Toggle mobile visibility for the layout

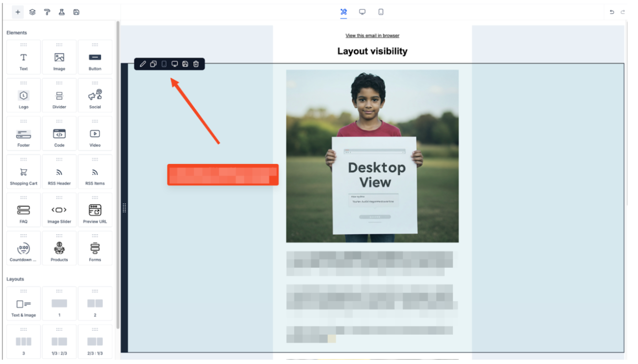coord(164,64)
